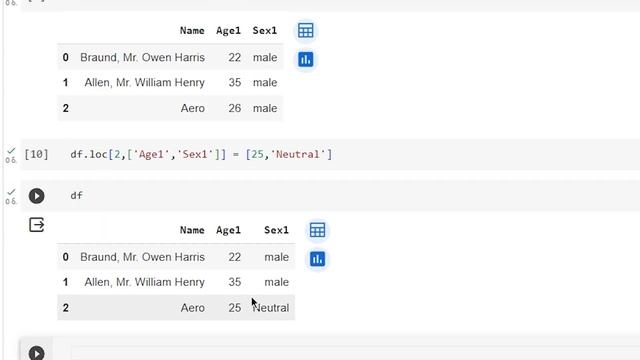This screenshot has width=640, height=360.
Task: Open interactive table for upper dataframe output
Action: pyautogui.click(x=306, y=31)
